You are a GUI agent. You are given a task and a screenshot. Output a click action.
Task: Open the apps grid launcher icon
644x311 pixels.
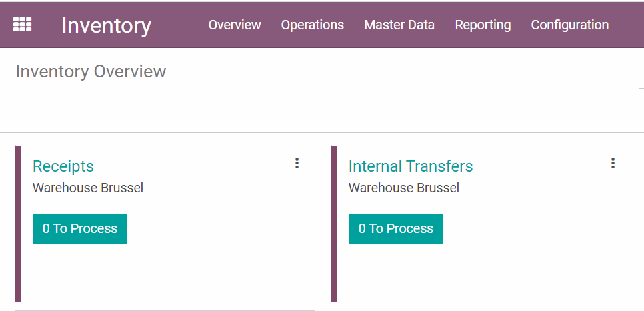23,25
